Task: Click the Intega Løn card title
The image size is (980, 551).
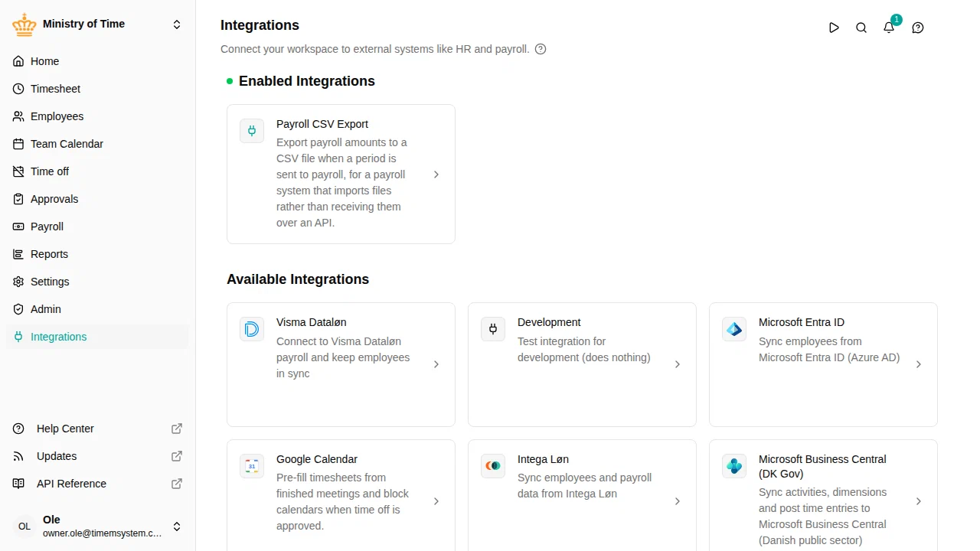Action: 543,459
